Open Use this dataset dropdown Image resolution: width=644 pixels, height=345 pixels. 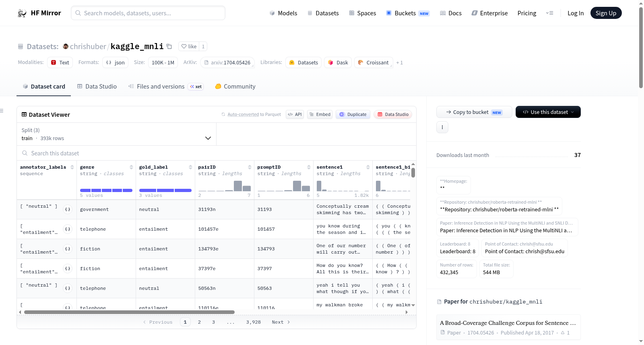tap(548, 112)
